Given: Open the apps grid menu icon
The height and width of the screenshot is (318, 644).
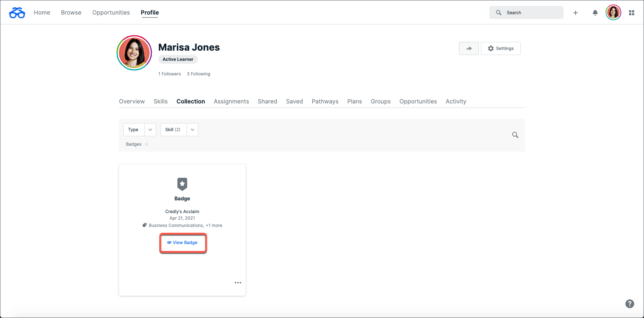Looking at the screenshot, I should pos(631,13).
